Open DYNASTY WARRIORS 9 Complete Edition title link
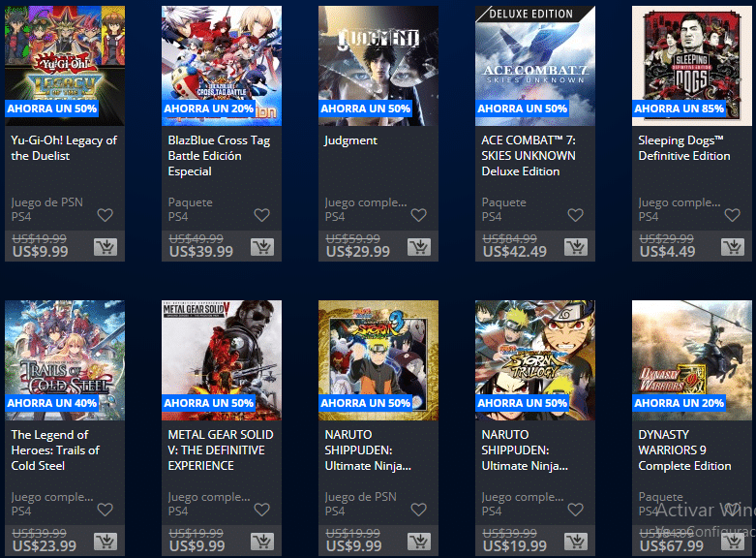The image size is (756, 558). (x=684, y=450)
